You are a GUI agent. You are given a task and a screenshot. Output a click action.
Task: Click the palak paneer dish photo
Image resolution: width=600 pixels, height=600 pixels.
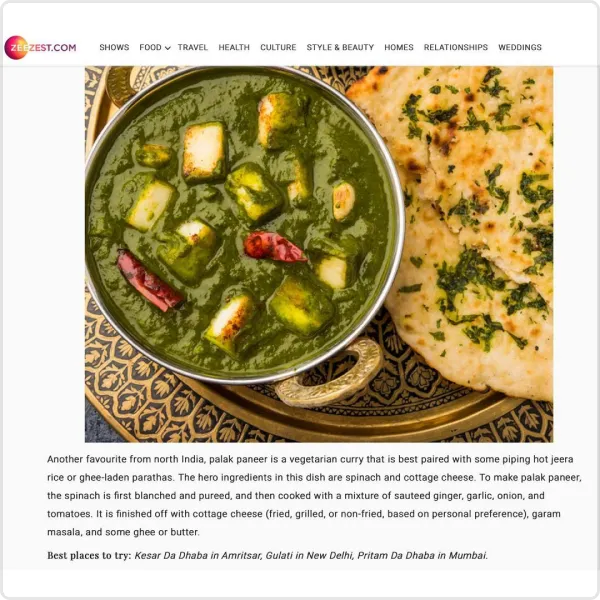click(x=319, y=254)
